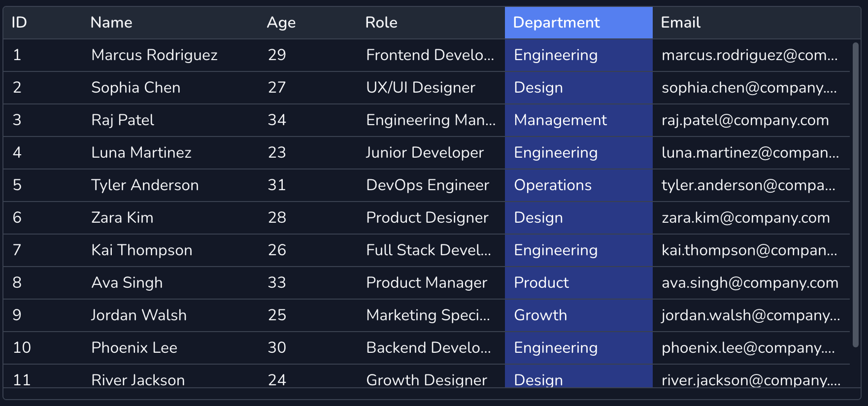The height and width of the screenshot is (406, 868).
Task: Select Kai Thompson's age cell showing 26
Action: pos(277,250)
